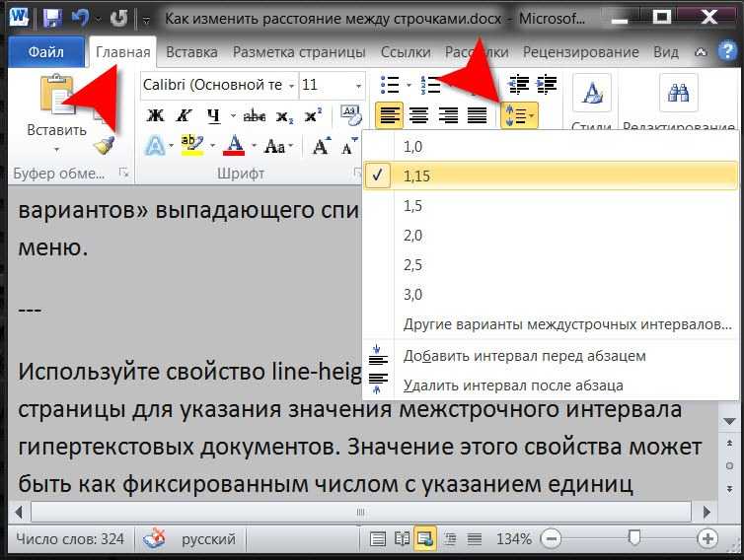Decrease font size with small A

[x=349, y=147]
